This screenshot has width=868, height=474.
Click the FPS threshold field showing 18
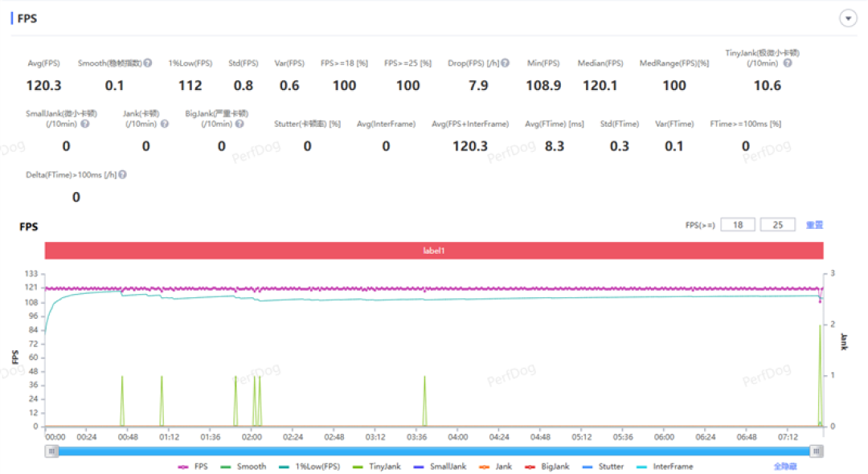737,225
